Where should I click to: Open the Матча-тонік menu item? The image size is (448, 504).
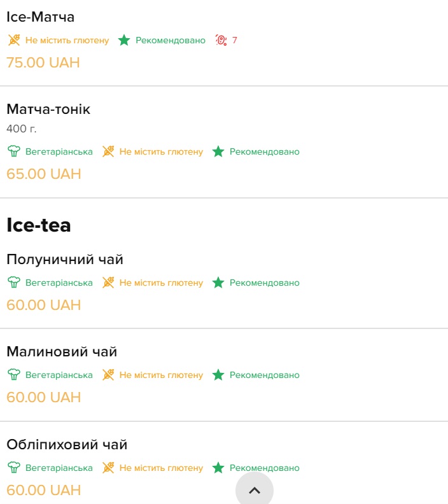tap(48, 109)
